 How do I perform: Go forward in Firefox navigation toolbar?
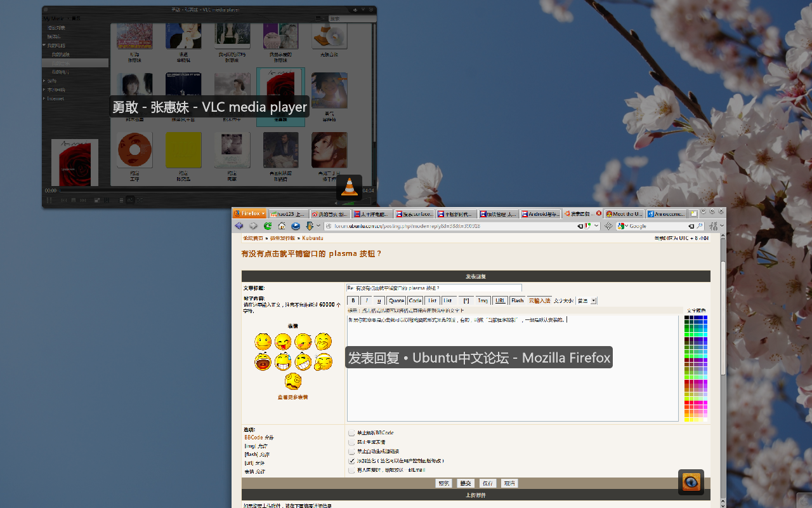pos(253,226)
